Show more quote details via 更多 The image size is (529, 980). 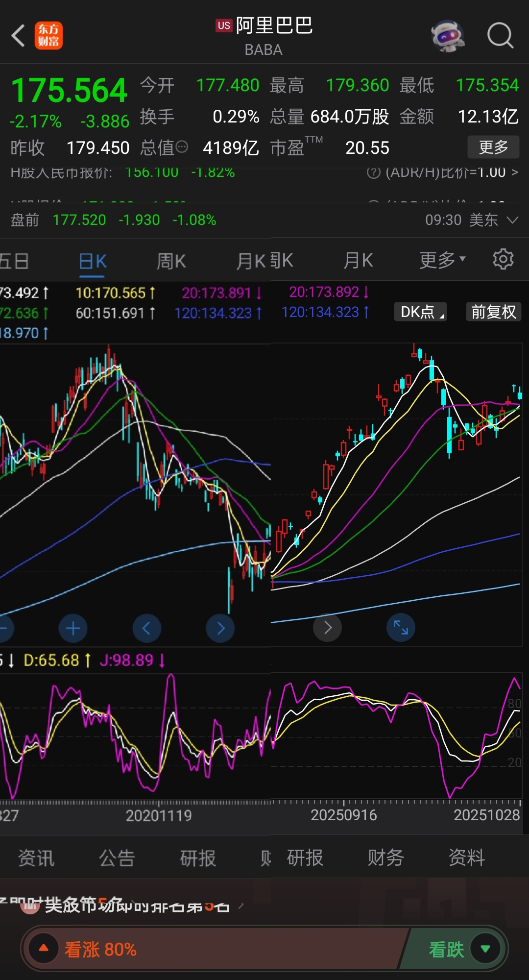click(493, 147)
